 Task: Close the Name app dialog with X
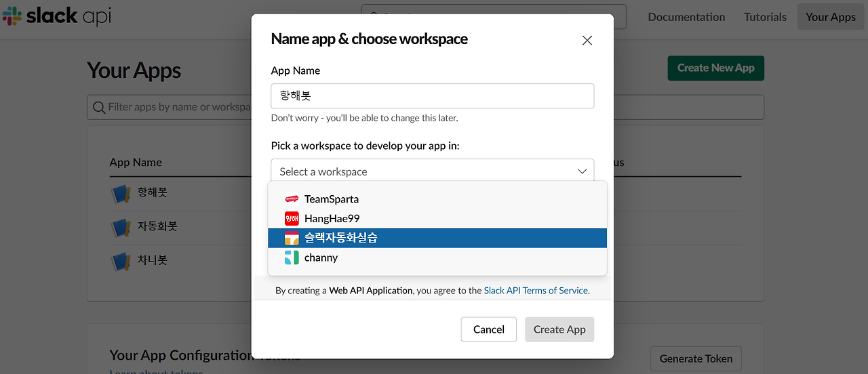pos(587,40)
